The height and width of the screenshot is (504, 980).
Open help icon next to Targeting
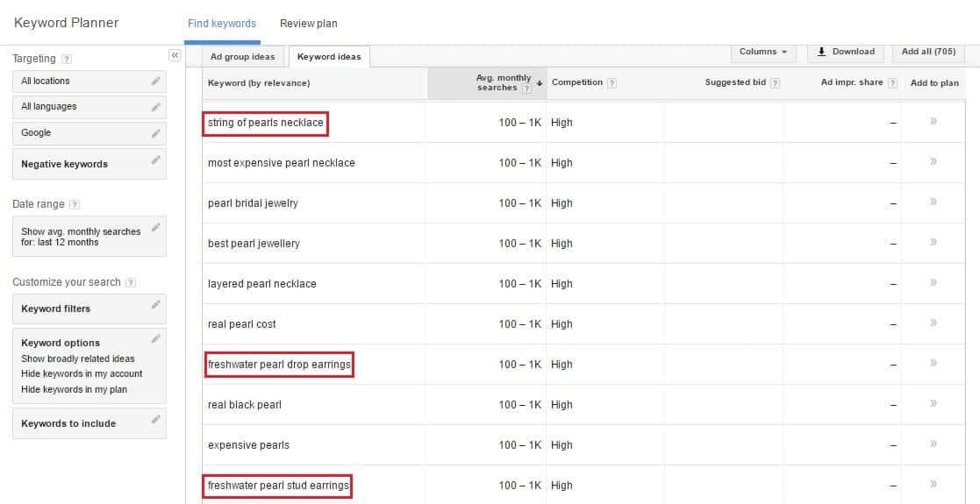67,60
